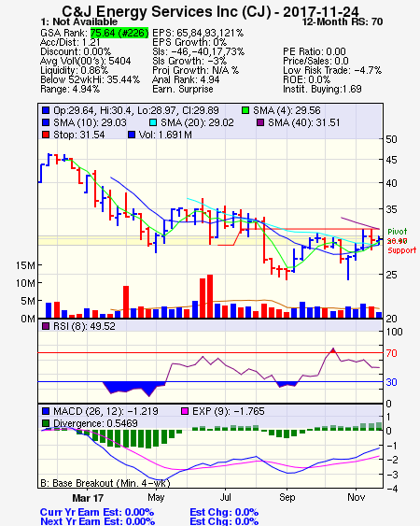Click the 'Divergence: 0.5469' indicator label
The image size is (420, 526).
pyautogui.click(x=95, y=423)
